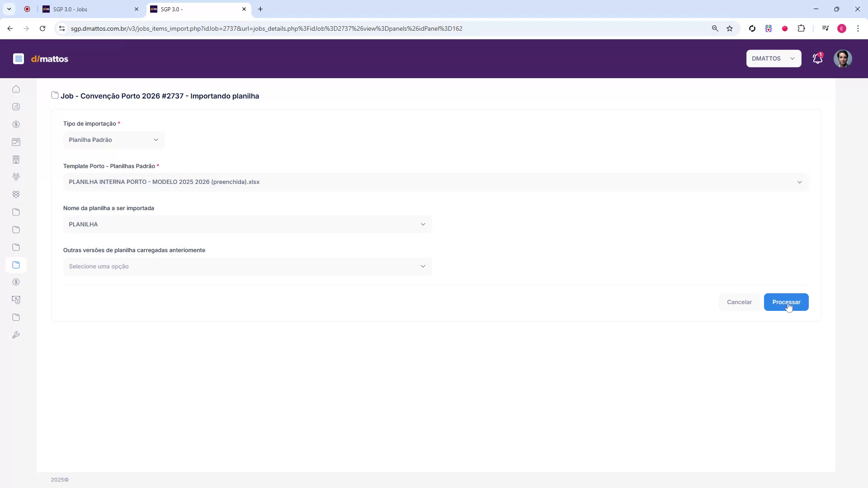Screen dimensions: 868x488
Task: Select the analytics chart icon in sidebar
Action: pyautogui.click(x=16, y=107)
